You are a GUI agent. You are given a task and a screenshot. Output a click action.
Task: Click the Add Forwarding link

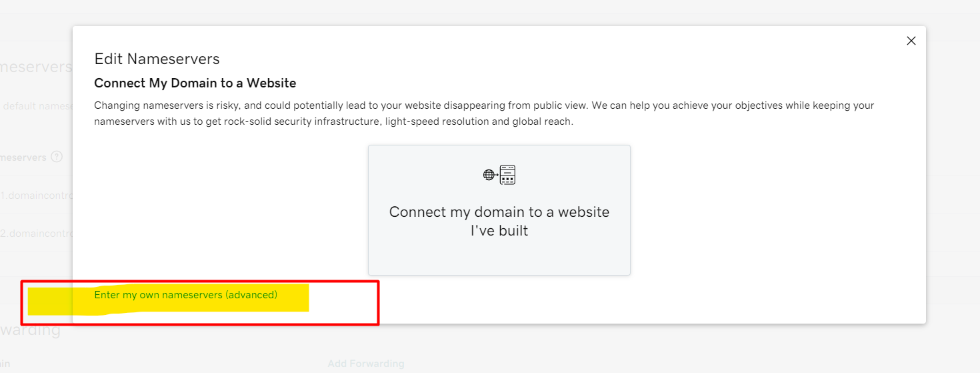pyautogui.click(x=365, y=364)
